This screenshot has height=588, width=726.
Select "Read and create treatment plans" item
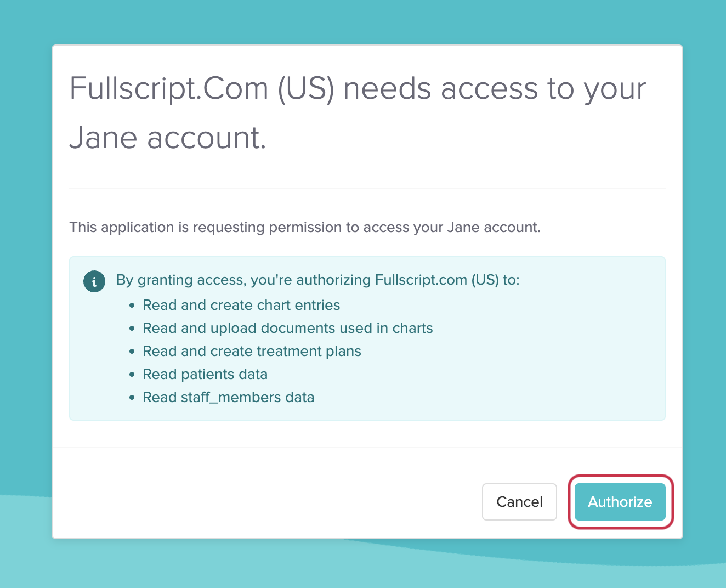(252, 351)
